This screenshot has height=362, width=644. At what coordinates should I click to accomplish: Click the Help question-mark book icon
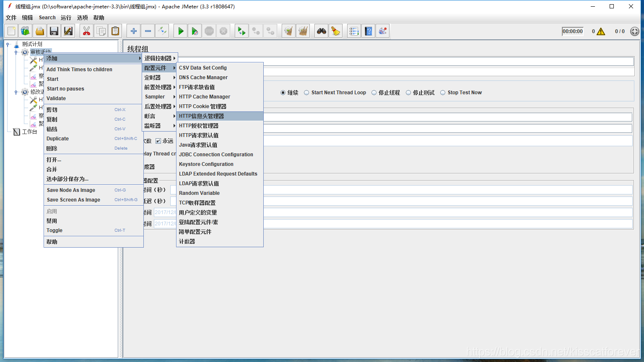(369, 31)
